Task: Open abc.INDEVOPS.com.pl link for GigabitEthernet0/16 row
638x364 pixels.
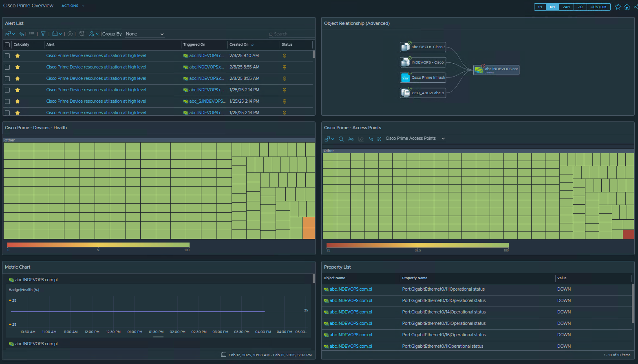Action: pyautogui.click(x=351, y=335)
